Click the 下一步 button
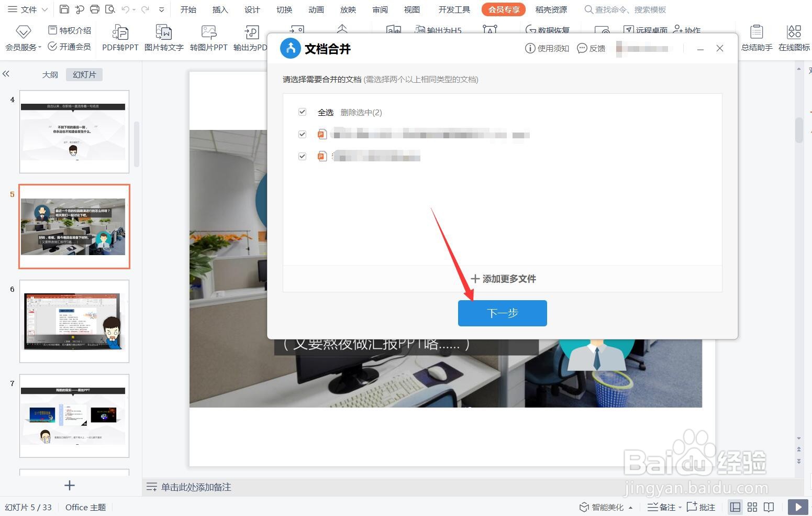Image resolution: width=812 pixels, height=516 pixels. [502, 313]
